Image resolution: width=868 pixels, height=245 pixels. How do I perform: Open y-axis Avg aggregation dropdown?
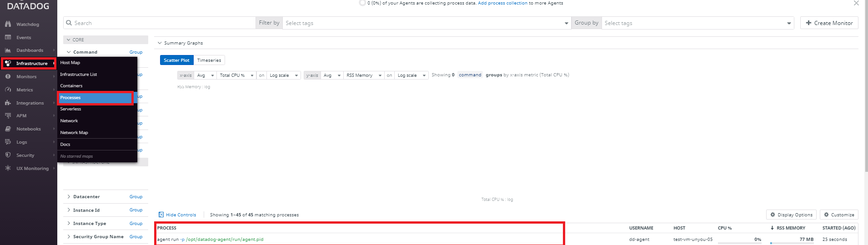[x=332, y=75]
